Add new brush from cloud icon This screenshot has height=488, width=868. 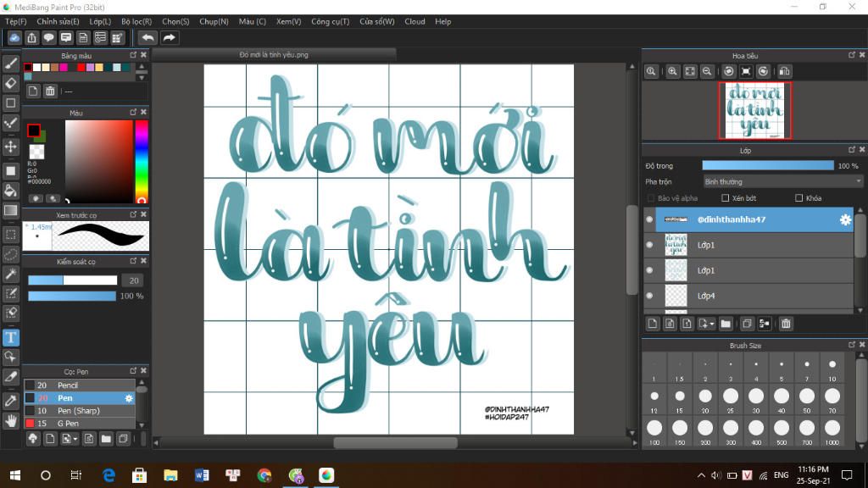coord(33,439)
